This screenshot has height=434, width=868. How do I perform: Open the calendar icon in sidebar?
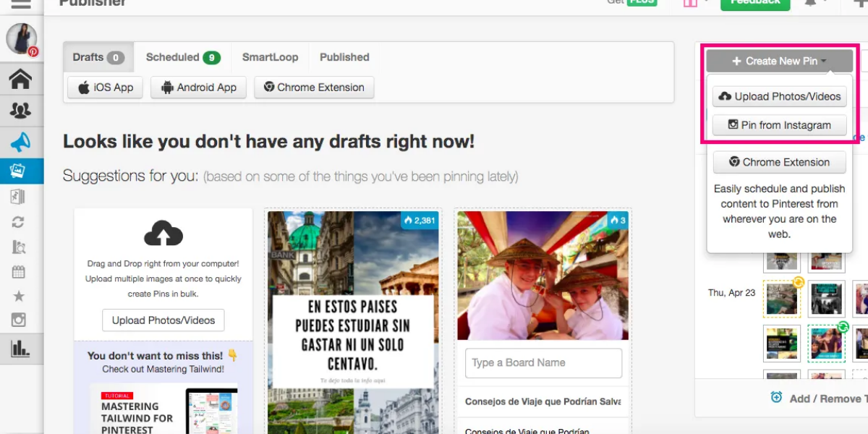click(19, 272)
